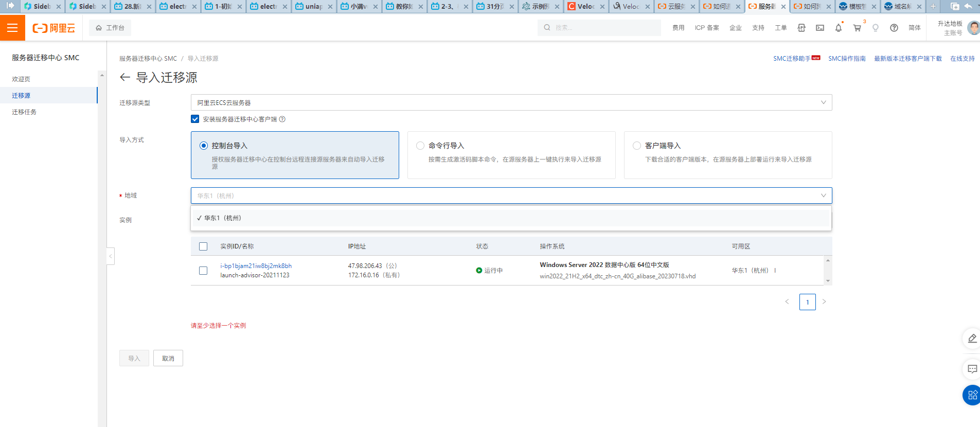
Task: Click the light bulb tips icon
Action: point(876,28)
